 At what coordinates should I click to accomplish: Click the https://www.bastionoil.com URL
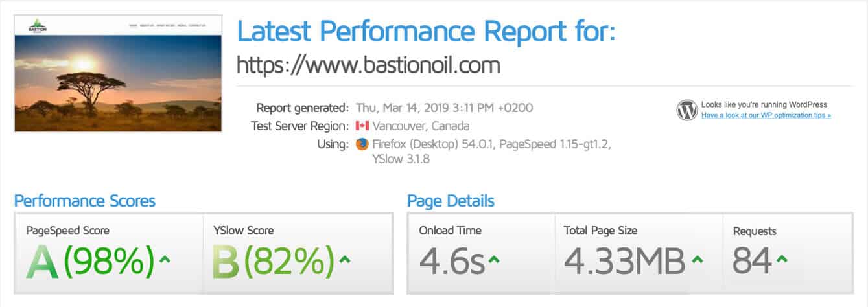[x=368, y=65]
